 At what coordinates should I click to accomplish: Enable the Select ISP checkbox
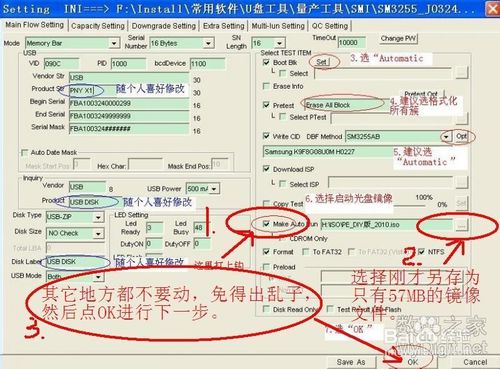pos(283,184)
